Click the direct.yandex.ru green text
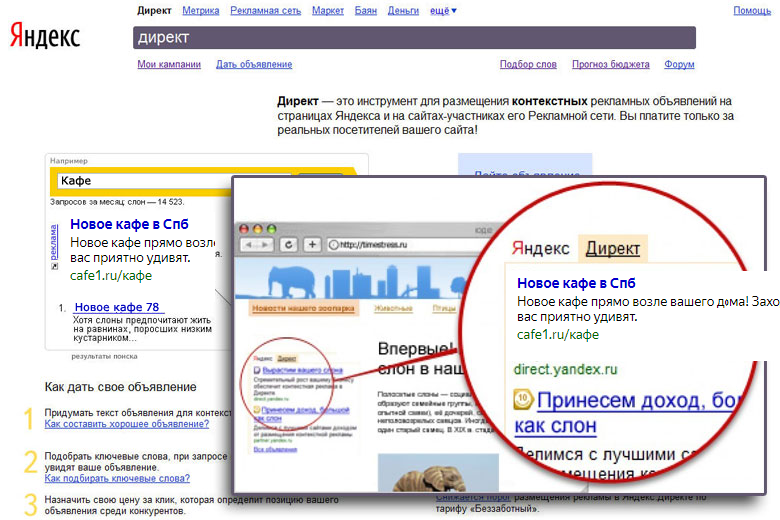The height and width of the screenshot is (520, 780). [x=566, y=369]
